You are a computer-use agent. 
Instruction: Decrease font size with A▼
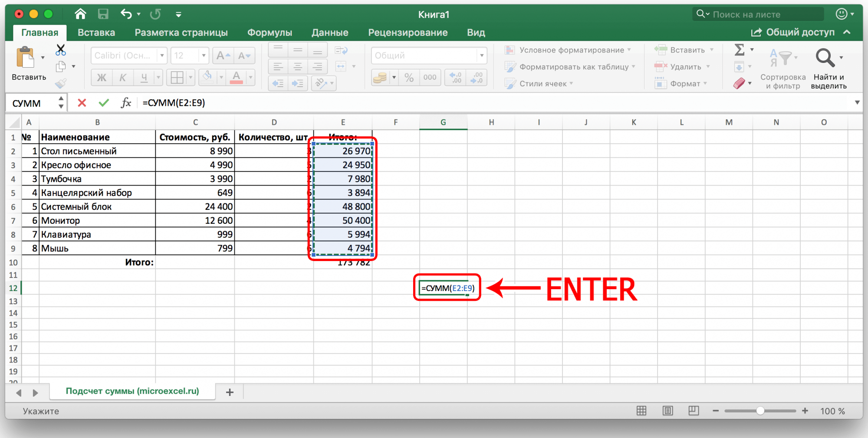pos(244,56)
